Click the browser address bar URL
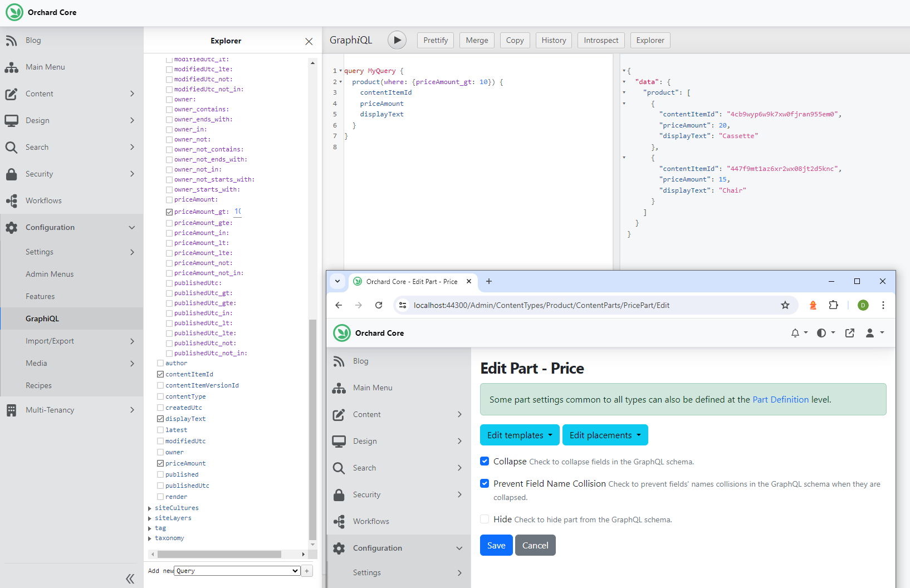This screenshot has height=588, width=910. [x=541, y=305]
